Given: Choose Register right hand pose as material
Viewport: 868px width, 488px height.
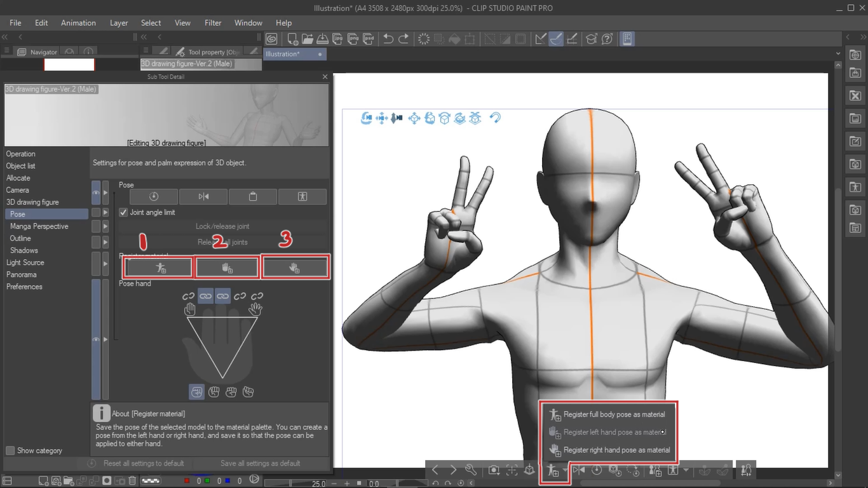Looking at the screenshot, I should (616, 450).
